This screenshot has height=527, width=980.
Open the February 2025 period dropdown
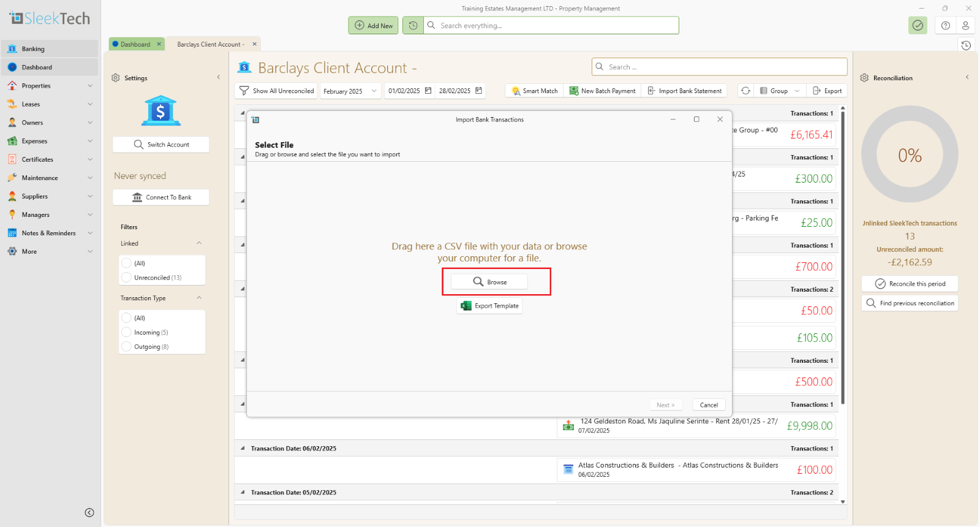350,91
